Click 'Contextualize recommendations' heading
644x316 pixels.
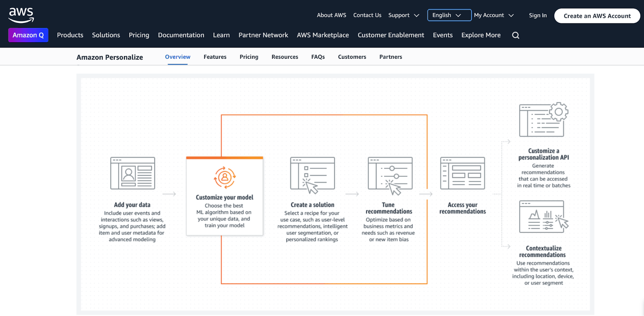click(543, 252)
